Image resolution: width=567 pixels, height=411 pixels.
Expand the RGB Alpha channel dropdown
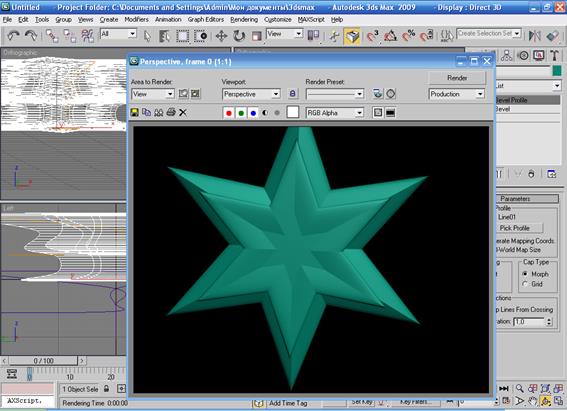(334, 113)
